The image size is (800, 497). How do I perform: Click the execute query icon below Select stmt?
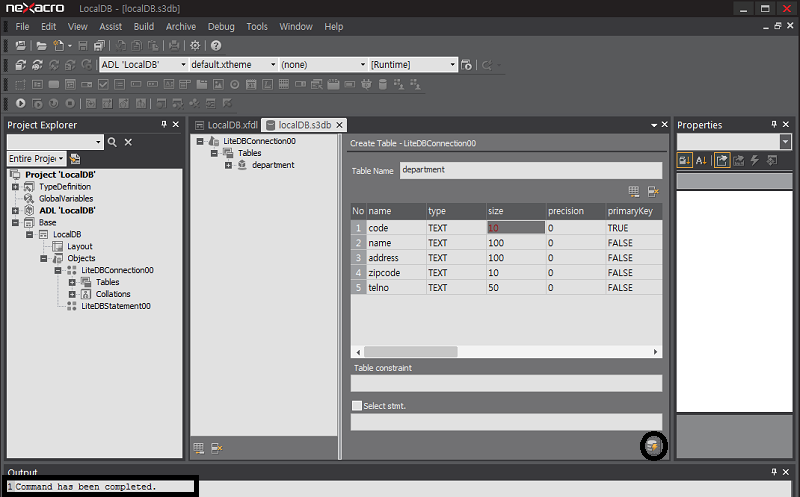[x=654, y=446]
